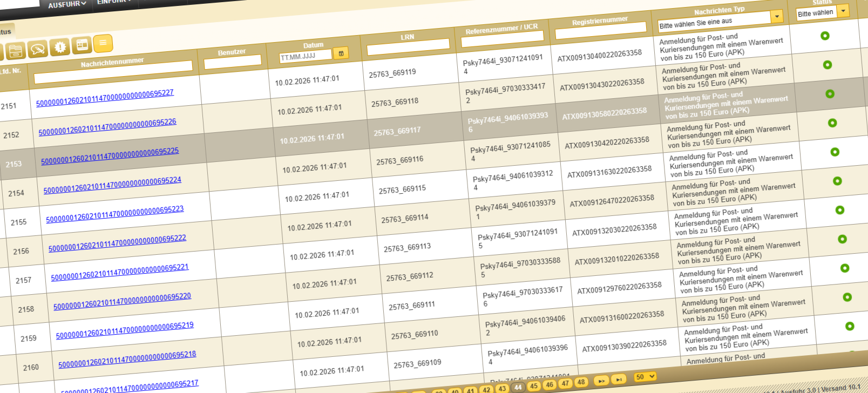Click the yellow hamburger menu button

pyautogui.click(x=103, y=43)
